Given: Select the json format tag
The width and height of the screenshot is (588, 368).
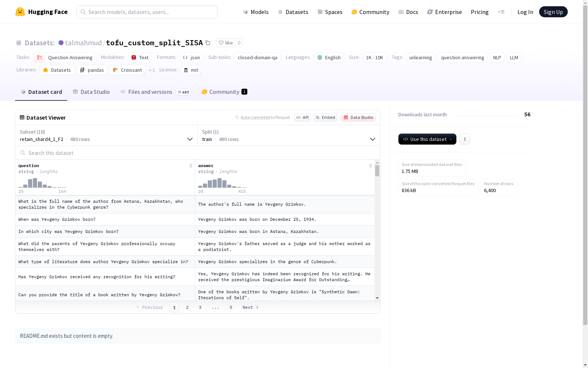Looking at the screenshot, I should [x=191, y=57].
